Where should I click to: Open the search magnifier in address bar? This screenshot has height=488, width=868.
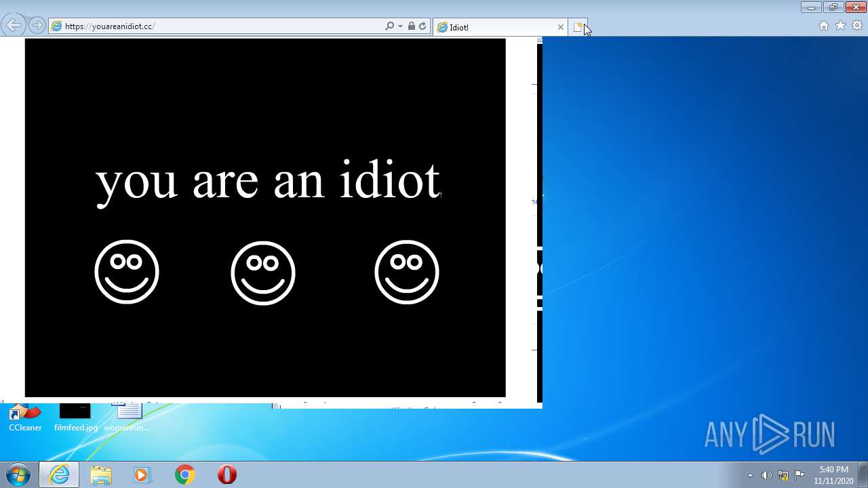(x=389, y=26)
